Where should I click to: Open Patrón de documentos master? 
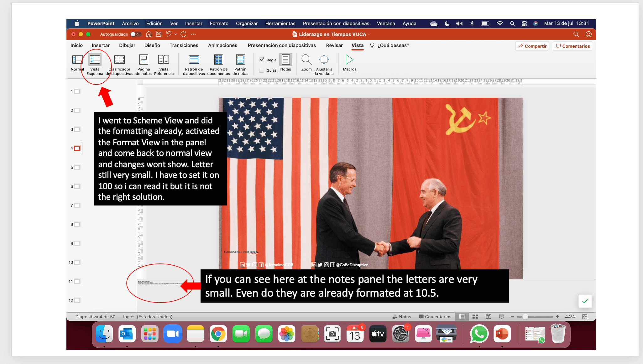click(x=218, y=65)
